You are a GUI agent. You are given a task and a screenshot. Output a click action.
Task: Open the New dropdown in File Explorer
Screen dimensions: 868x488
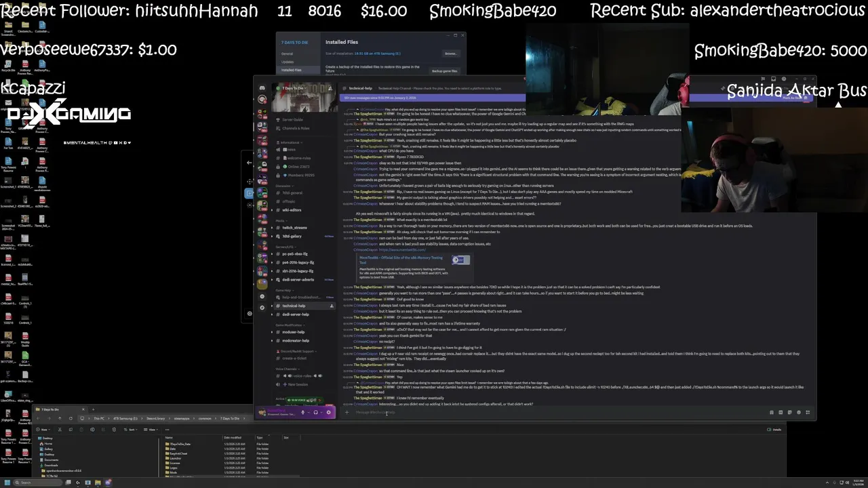coord(43,430)
